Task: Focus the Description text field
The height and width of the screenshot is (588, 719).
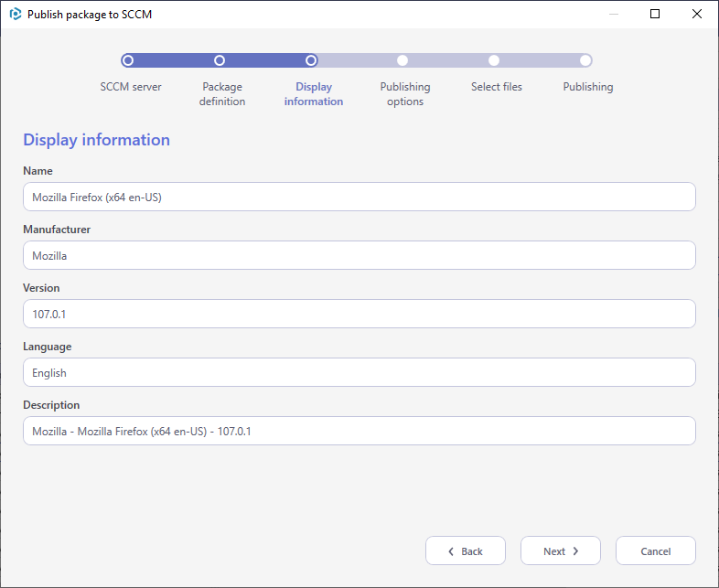Action: [x=359, y=431]
